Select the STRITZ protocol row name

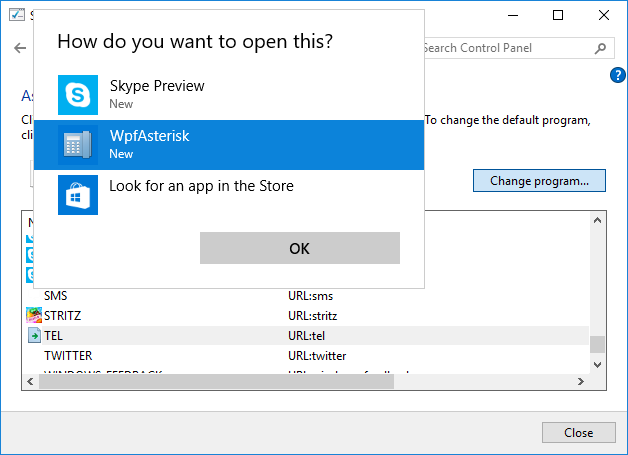pyautogui.click(x=62, y=316)
